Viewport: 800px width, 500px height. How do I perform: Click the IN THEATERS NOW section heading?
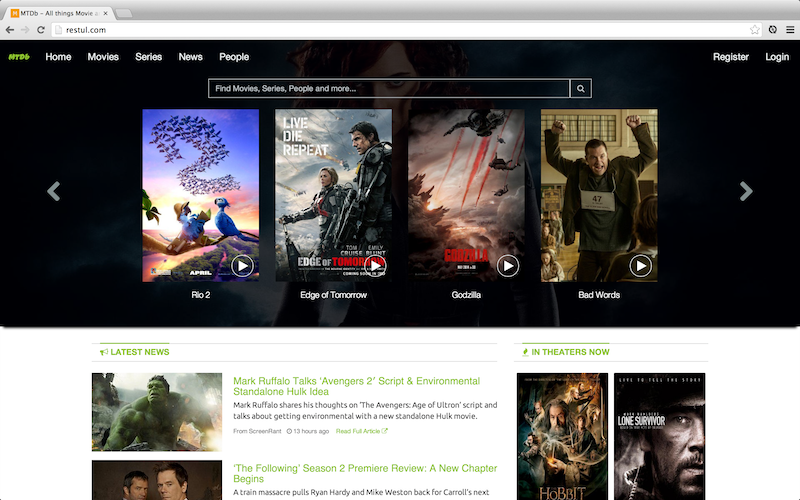click(x=566, y=352)
